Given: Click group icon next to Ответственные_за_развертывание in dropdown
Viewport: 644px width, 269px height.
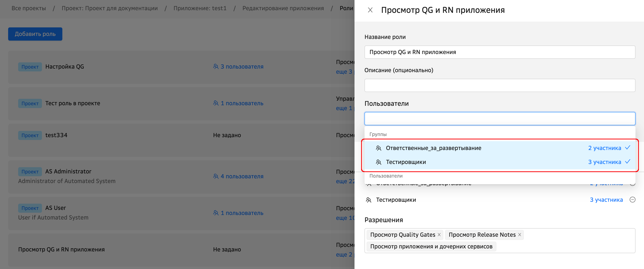Looking at the screenshot, I should tap(379, 148).
